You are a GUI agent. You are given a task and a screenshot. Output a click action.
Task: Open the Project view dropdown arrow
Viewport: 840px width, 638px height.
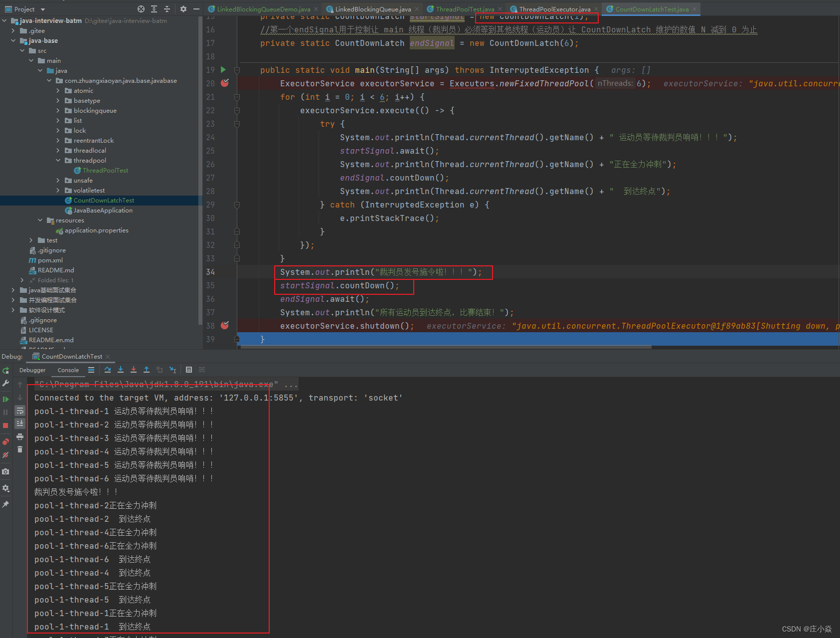(x=43, y=9)
